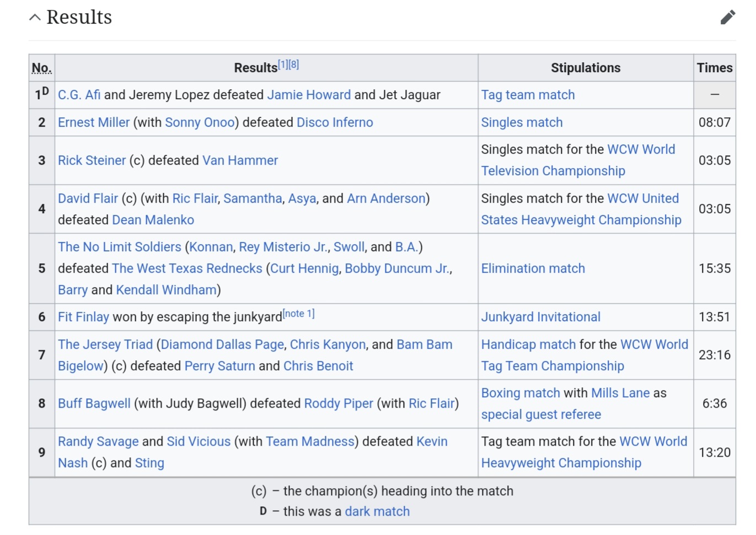
Task: Open the Jamie Howard wrestler link
Action: point(308,95)
